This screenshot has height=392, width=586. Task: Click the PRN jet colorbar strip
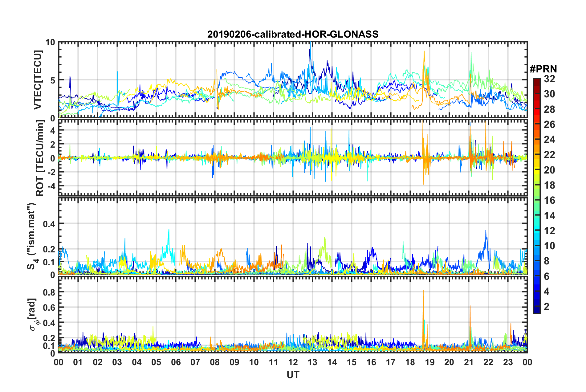(x=537, y=196)
